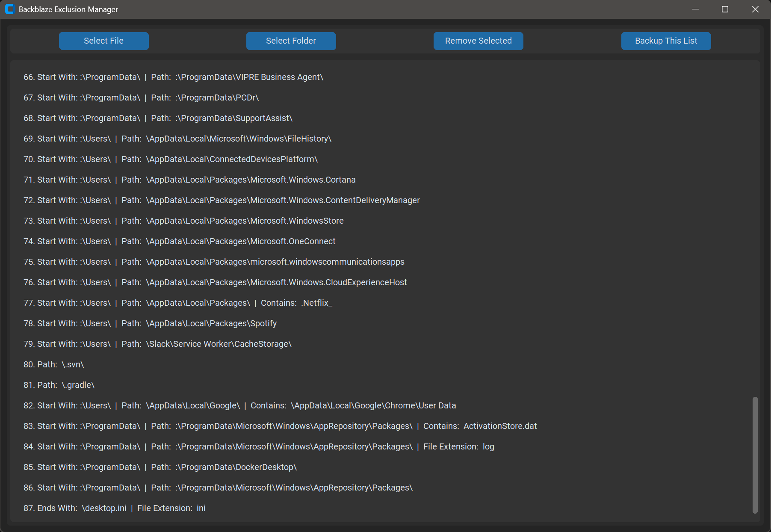Maximize the Backblaze Exclusion Manager window

click(725, 9)
